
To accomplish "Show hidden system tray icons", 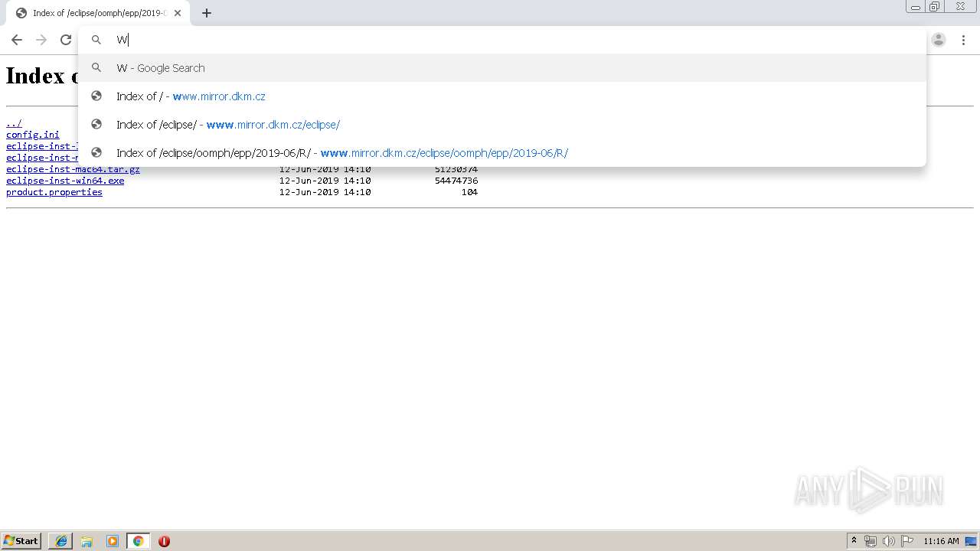I will pos(854,541).
